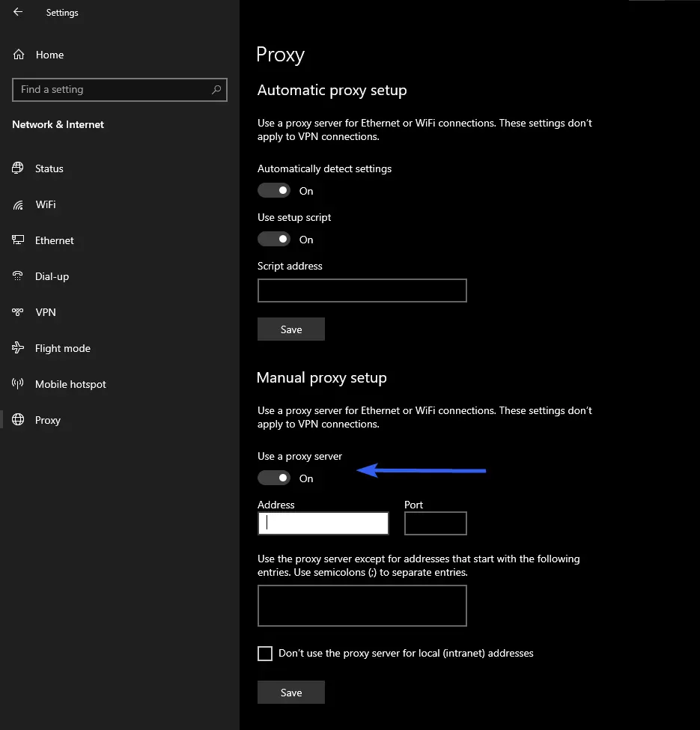
Task: Select the WiFi signal icon
Action: coord(18,204)
